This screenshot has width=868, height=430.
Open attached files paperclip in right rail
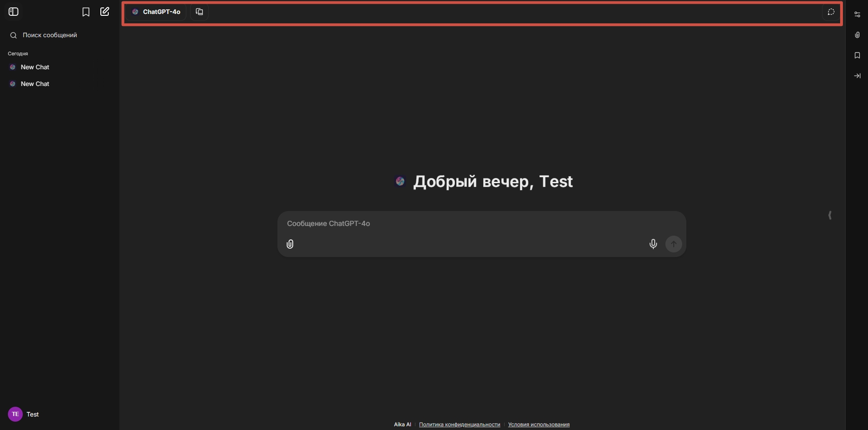point(857,35)
